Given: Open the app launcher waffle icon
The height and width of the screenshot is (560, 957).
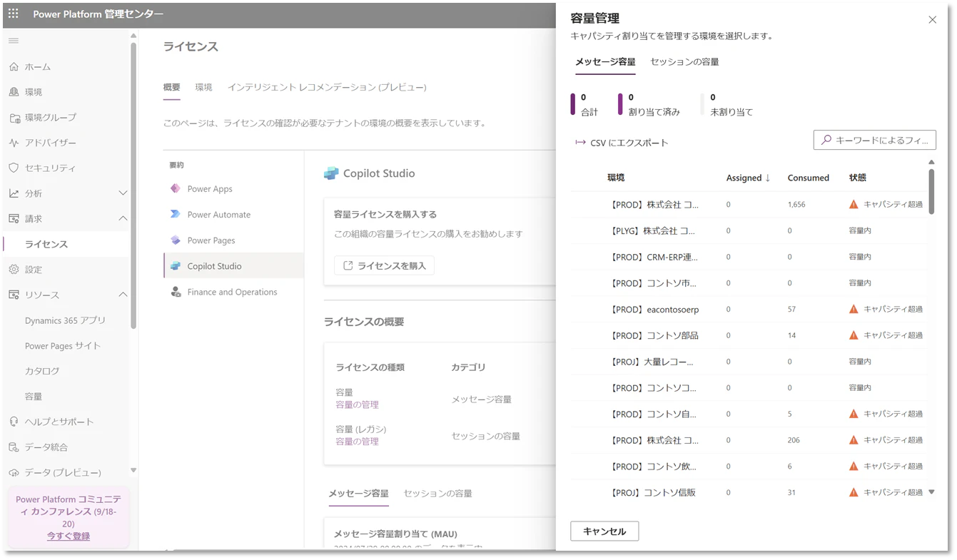Looking at the screenshot, I should pos(14,14).
